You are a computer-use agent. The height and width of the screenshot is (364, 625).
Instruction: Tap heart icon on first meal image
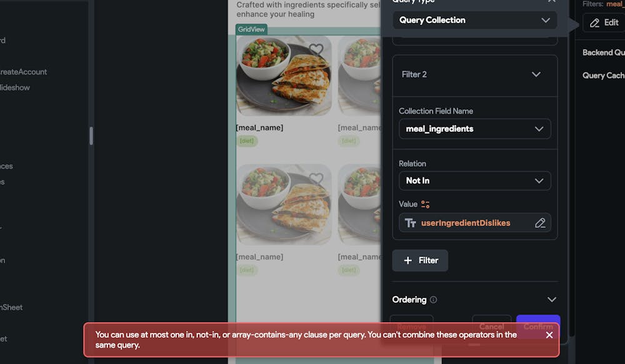pos(316,50)
